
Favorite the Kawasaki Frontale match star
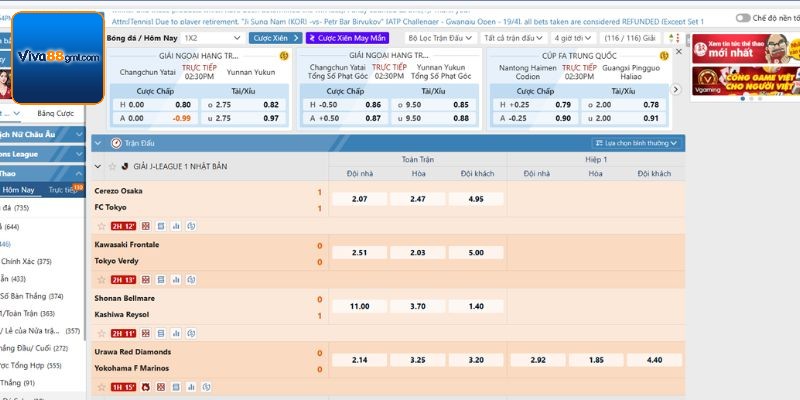pyautogui.click(x=102, y=280)
